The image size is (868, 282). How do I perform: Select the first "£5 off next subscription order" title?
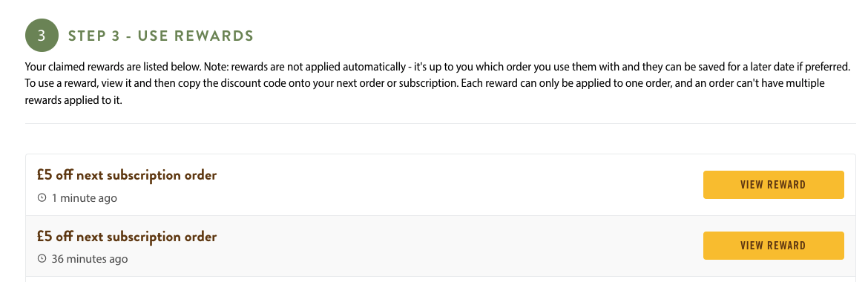pos(127,176)
